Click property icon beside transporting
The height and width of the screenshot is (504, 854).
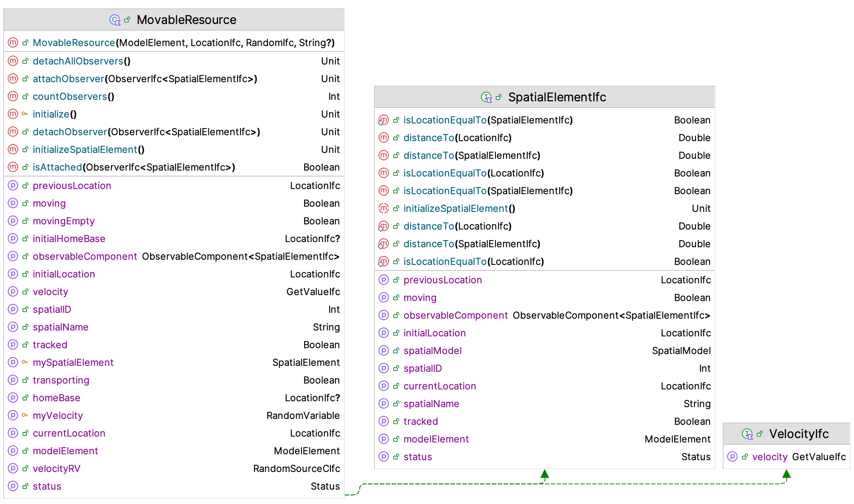(13, 380)
